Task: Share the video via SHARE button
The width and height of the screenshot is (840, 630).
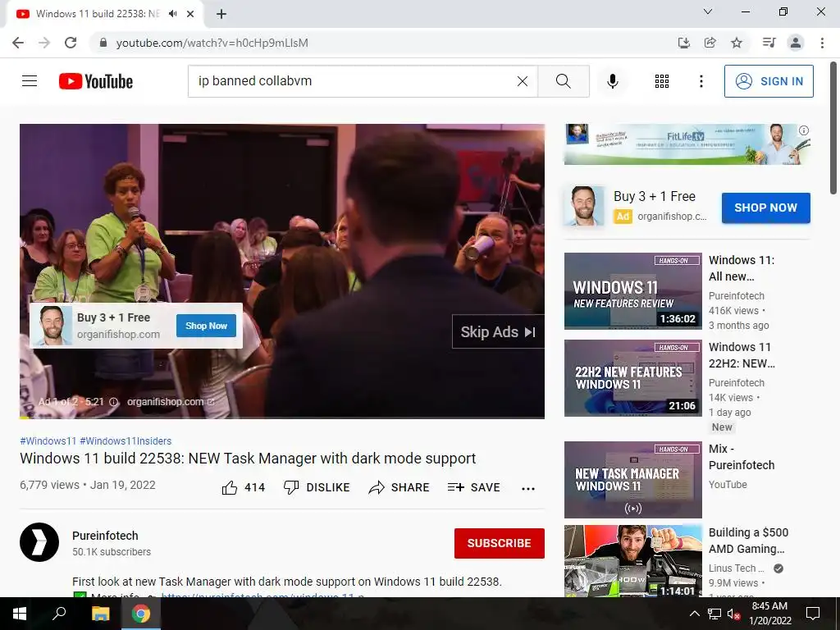Action: (x=399, y=487)
